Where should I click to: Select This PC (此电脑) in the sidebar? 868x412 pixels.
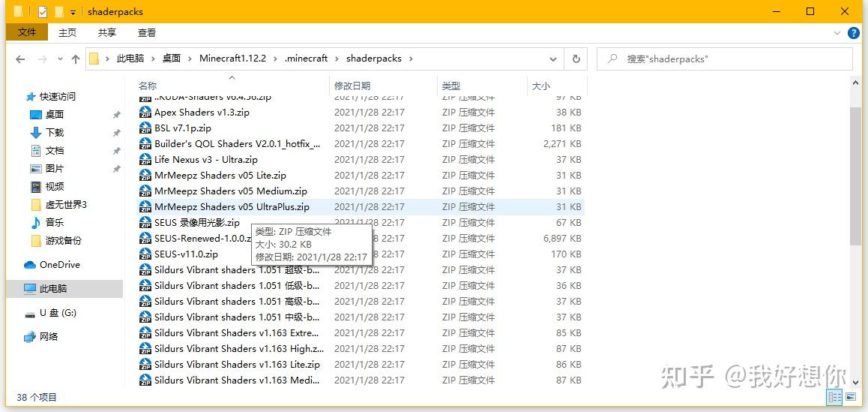click(x=53, y=289)
